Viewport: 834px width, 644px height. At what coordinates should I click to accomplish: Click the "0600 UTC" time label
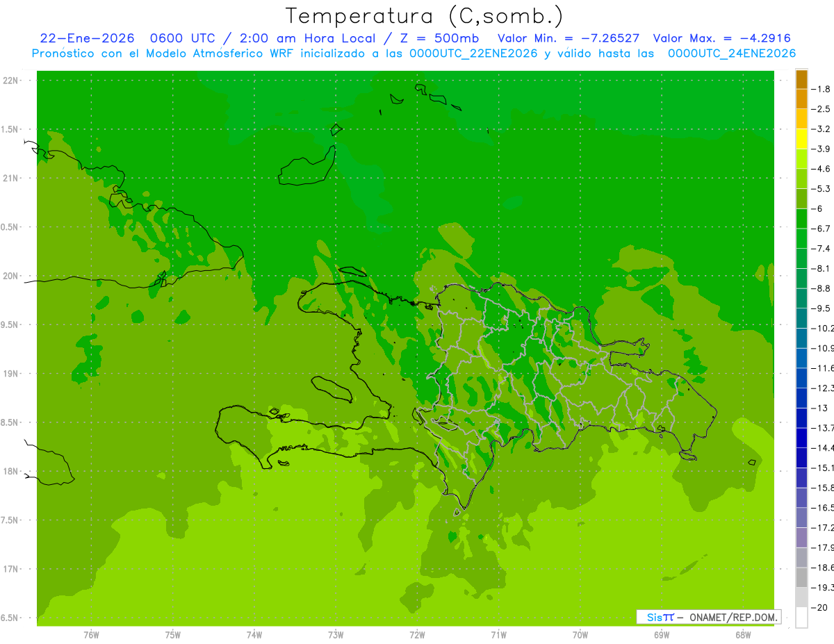[181, 38]
